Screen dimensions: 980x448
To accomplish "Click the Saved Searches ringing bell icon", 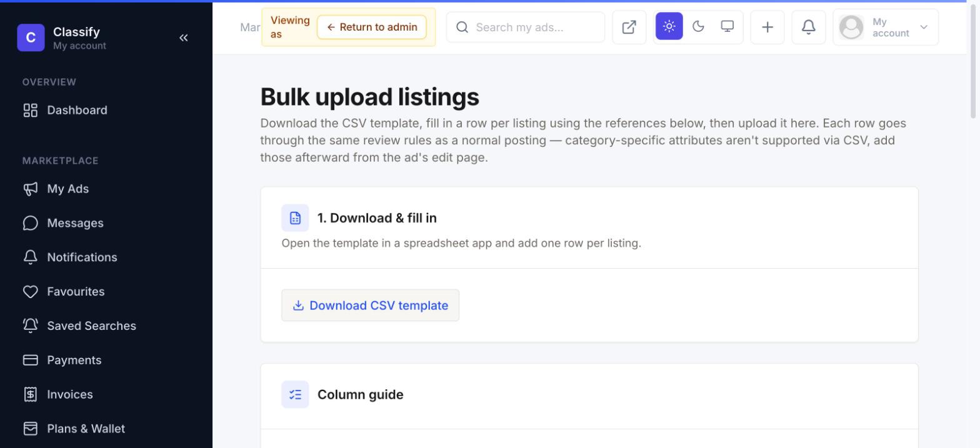I will [30, 326].
